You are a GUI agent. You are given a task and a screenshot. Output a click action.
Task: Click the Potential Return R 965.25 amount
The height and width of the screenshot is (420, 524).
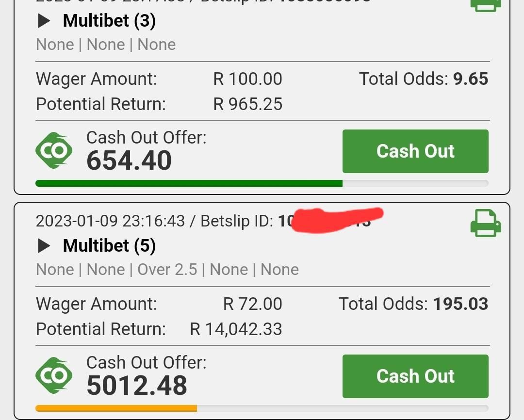(x=248, y=104)
